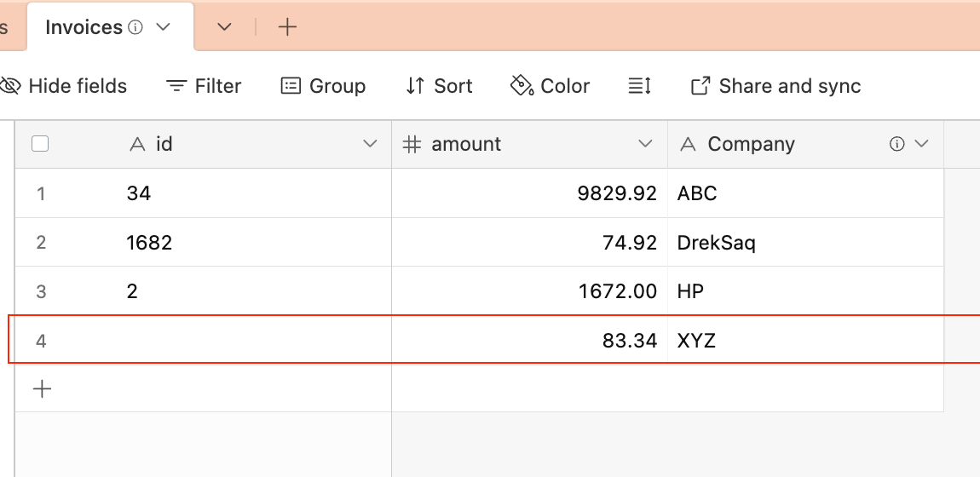Select the empty id cell in row 4

pos(255,340)
